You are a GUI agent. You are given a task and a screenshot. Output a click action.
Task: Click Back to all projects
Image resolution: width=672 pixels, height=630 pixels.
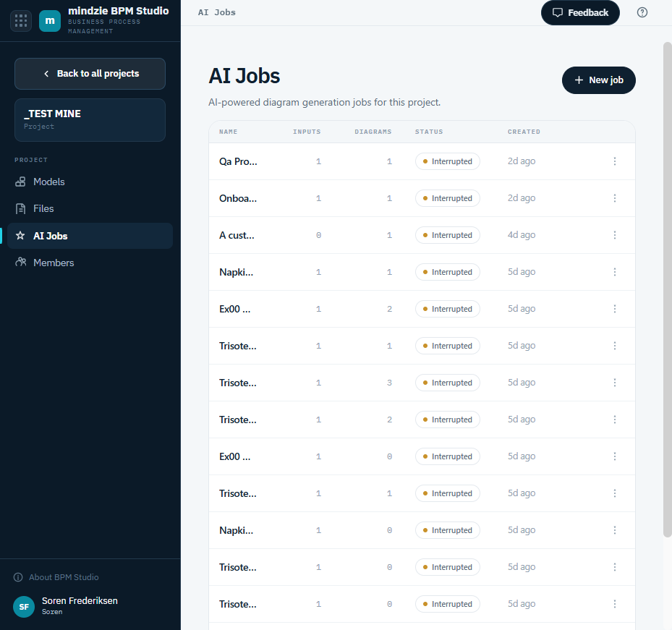(90, 74)
